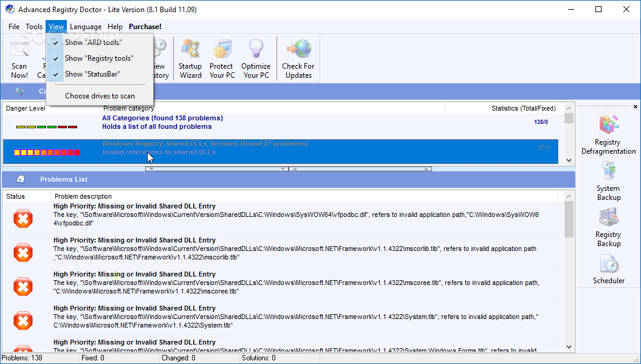This screenshot has width=641, height=364.
Task: Click the Shared DLLs danger level indicator
Action: tap(47, 153)
